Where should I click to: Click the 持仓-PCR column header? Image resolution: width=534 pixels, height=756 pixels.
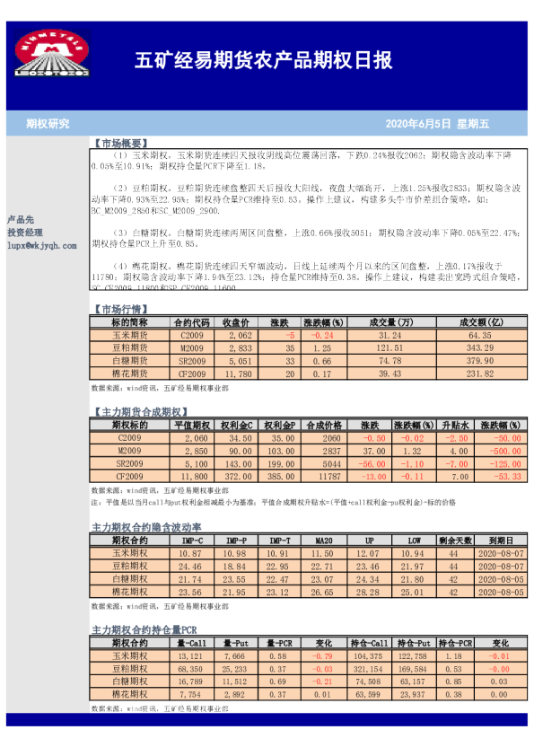coord(455,643)
